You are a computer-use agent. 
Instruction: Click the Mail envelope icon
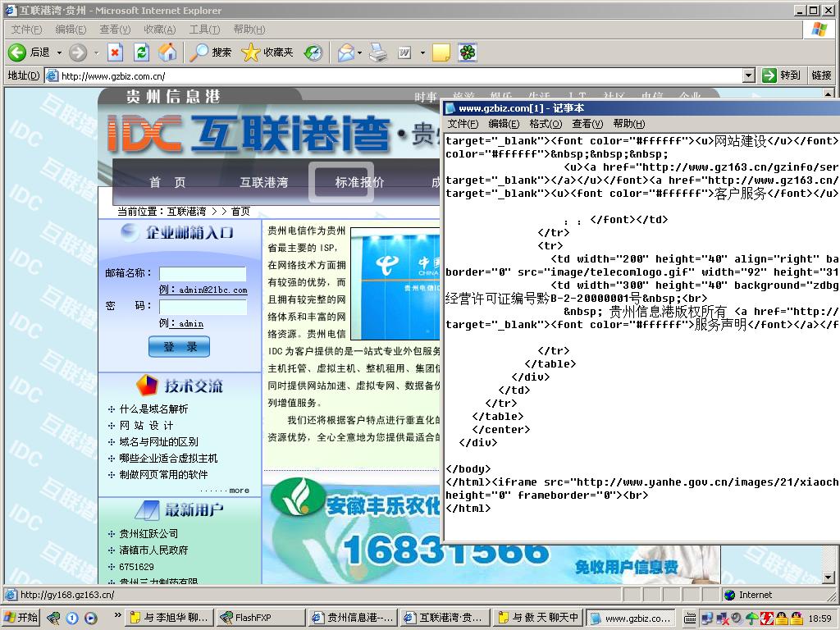point(345,52)
